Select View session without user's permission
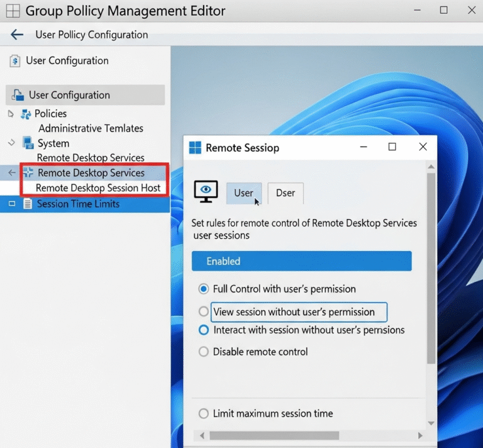This screenshot has height=448, width=483. tap(203, 311)
